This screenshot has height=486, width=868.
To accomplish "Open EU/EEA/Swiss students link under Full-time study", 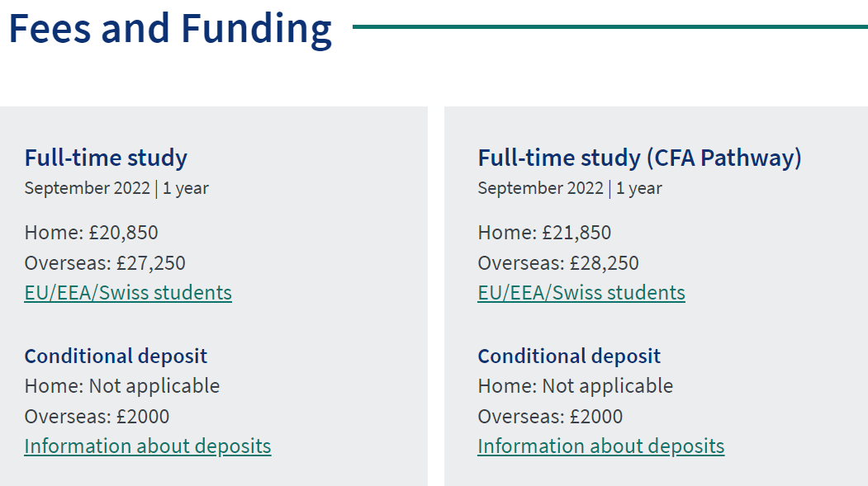I will (128, 292).
